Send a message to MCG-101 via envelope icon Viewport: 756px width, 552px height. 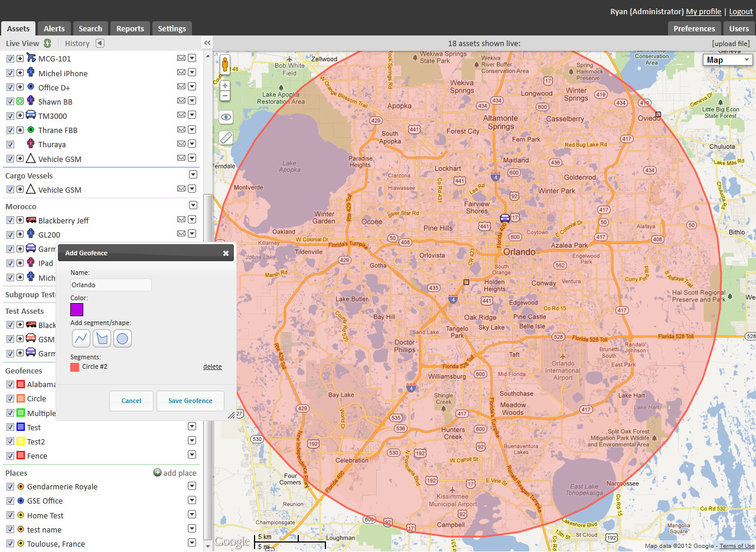[181, 59]
